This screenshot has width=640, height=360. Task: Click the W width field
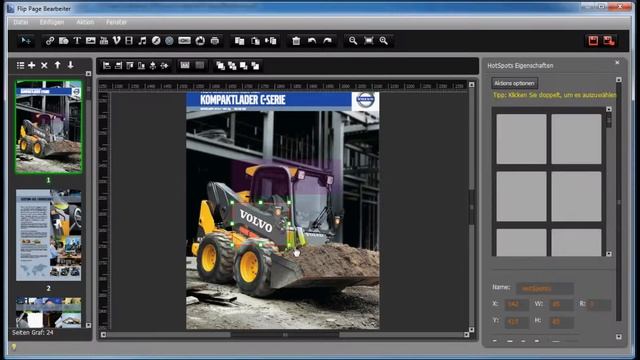pyautogui.click(x=561, y=304)
